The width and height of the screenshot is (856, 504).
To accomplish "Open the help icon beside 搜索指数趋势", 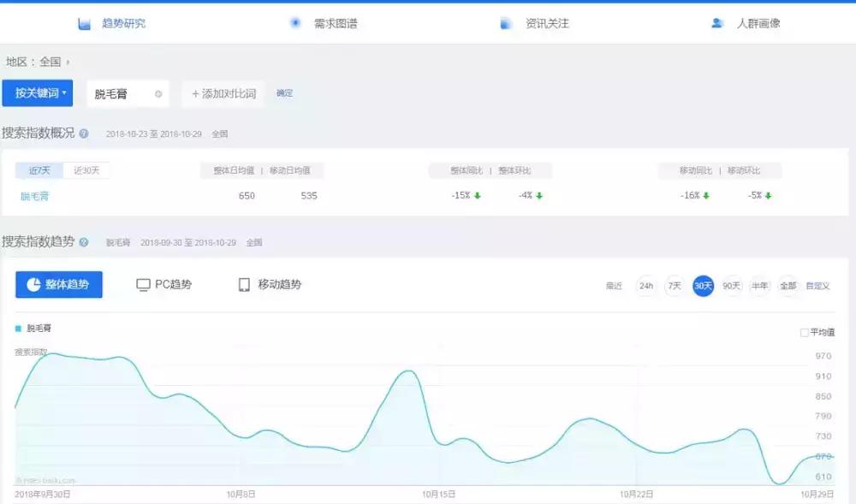I will pos(84,241).
